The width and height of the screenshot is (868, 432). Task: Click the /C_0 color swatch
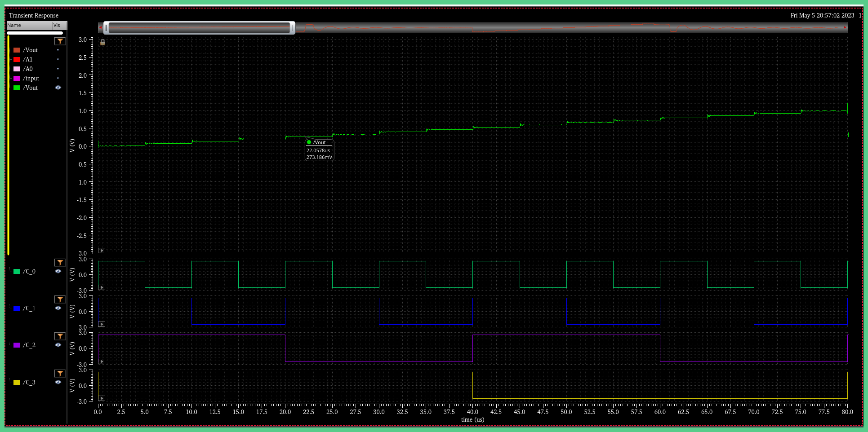[x=17, y=271]
